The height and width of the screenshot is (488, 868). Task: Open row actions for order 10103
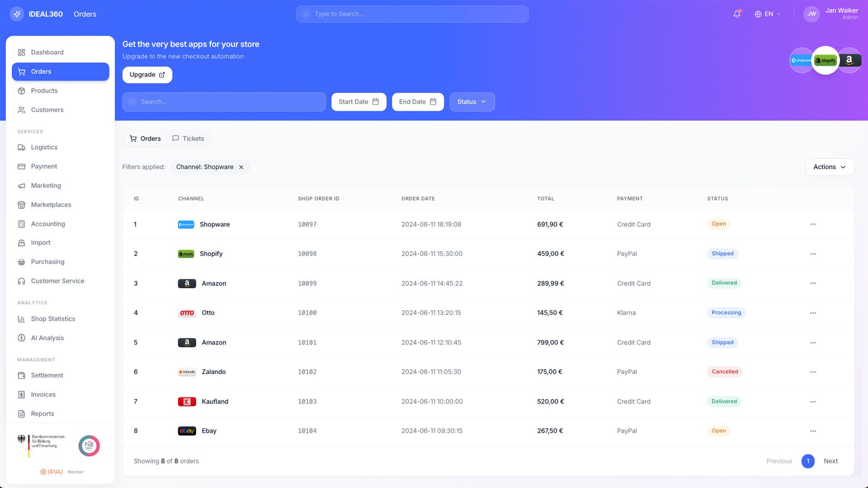pos(813,402)
